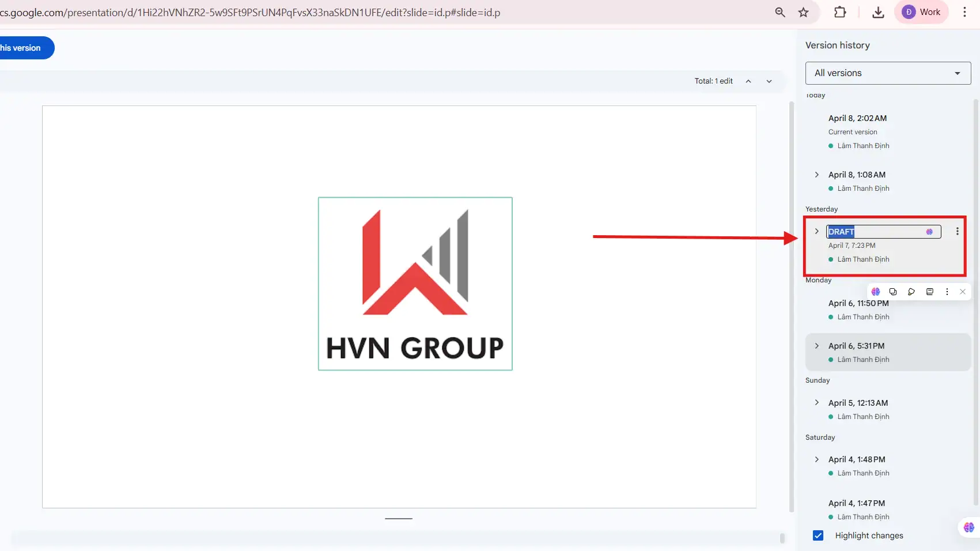Open the Work profile button
980x551 pixels.
921,12
